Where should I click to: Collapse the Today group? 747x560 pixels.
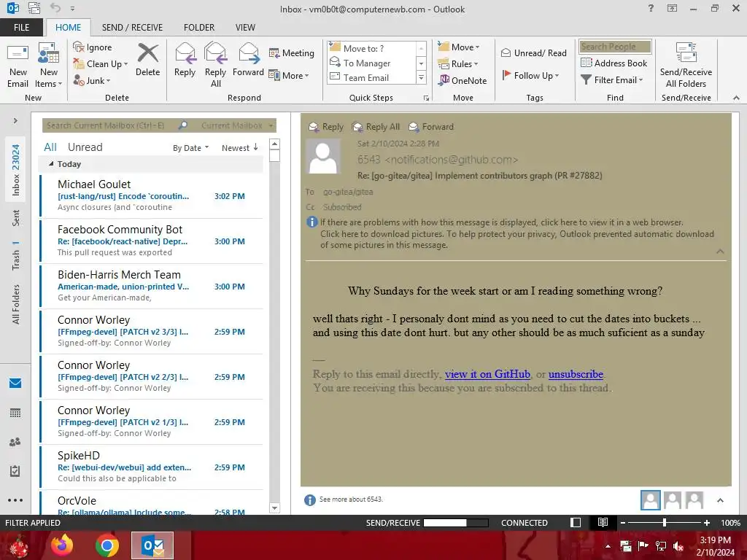coord(51,164)
